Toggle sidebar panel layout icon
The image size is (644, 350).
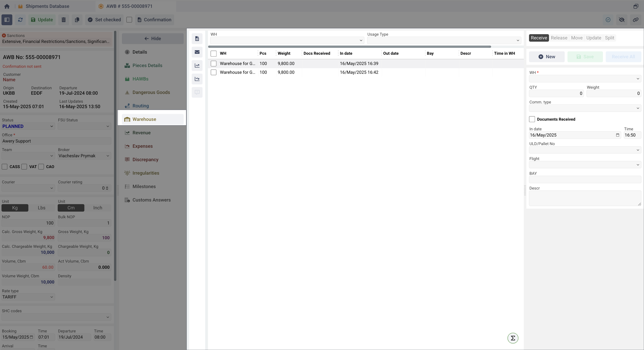tap(7, 20)
